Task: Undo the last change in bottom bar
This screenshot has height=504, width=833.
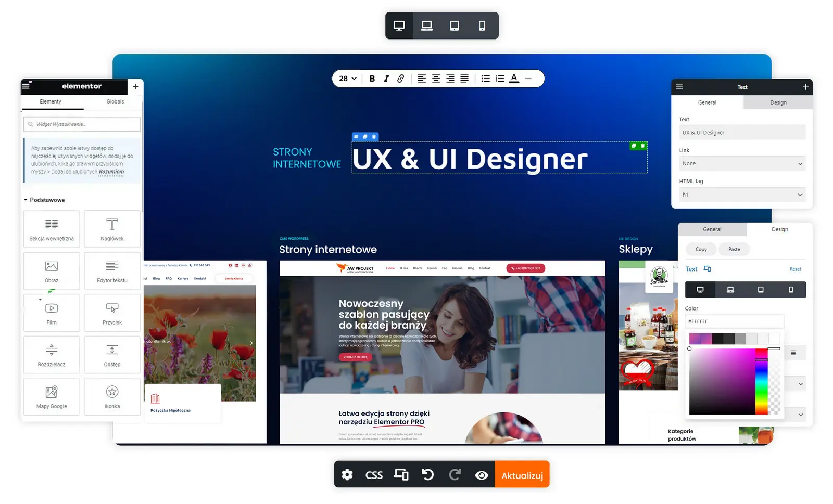Action: pyautogui.click(x=427, y=475)
